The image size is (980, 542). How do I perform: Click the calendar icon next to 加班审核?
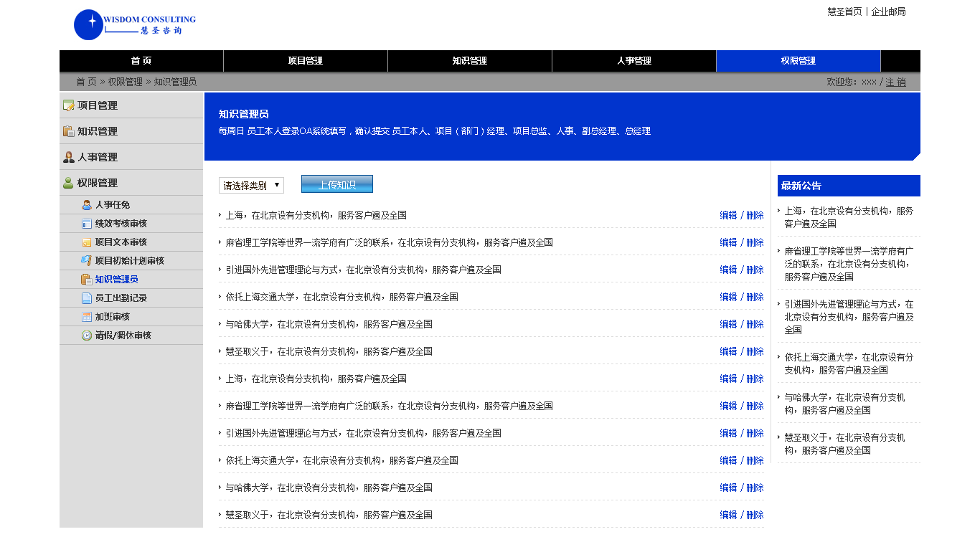click(x=87, y=317)
